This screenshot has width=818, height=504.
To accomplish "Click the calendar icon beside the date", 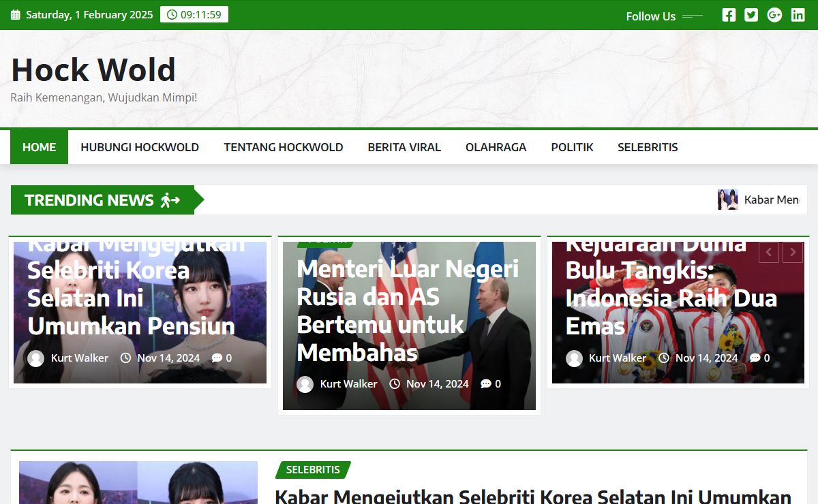I will click(x=16, y=15).
